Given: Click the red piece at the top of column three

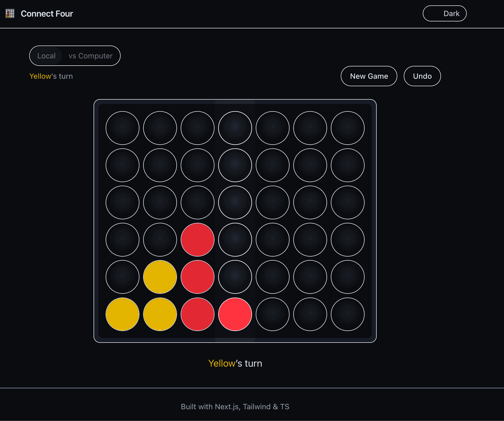Looking at the screenshot, I should point(197,240).
